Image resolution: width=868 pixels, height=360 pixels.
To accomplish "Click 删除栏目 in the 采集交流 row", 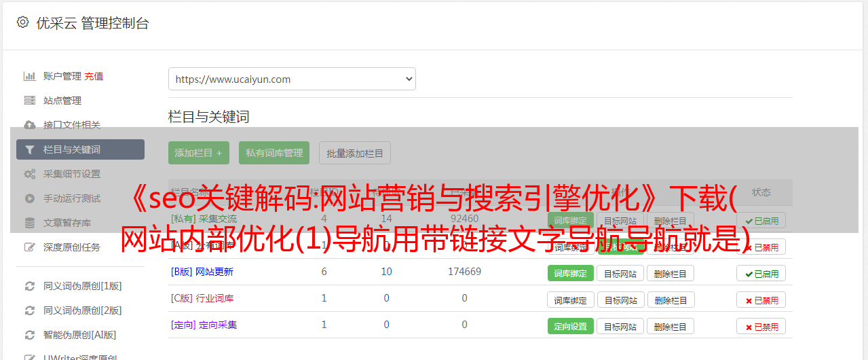I will tap(671, 220).
